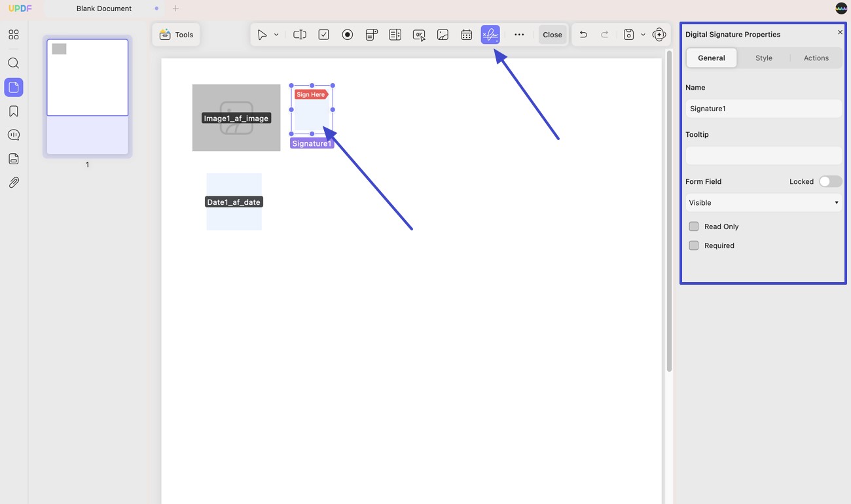851x504 pixels.
Task: Select the Date1_af_date field on page
Action: 234,202
